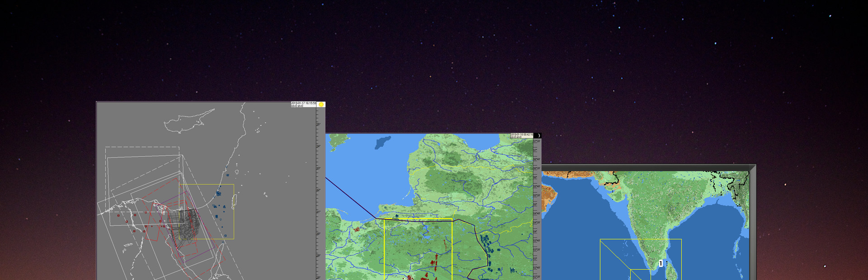The height and width of the screenshot is (280, 868).
Task: Click the blue unit cluster on gray map coast
Action: coord(218,193)
